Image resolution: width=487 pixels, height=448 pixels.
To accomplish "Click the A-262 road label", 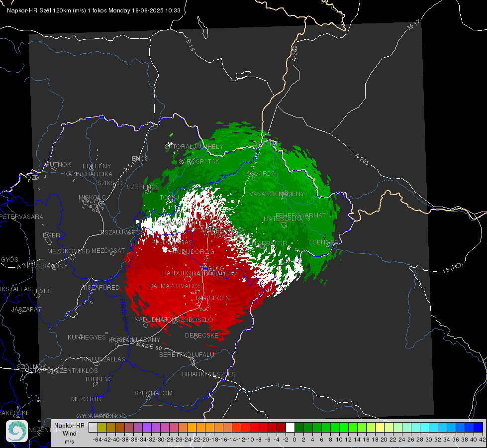I will tap(295, 53).
